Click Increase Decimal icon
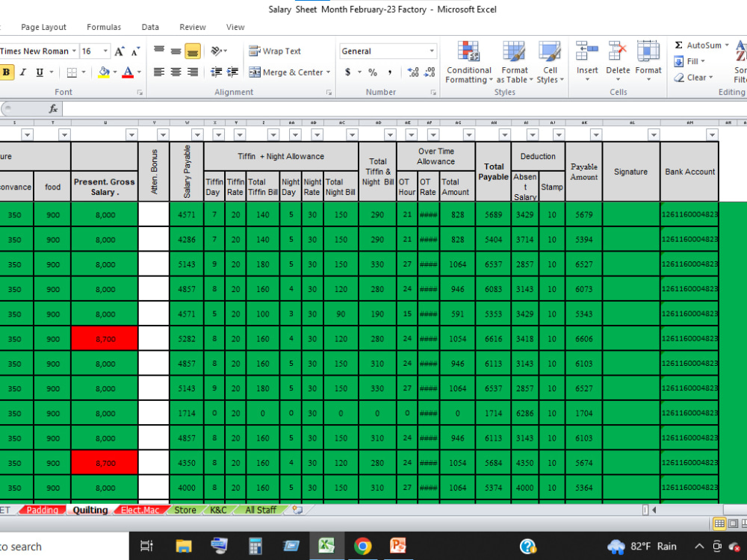The height and width of the screenshot is (560, 747). 413,72
